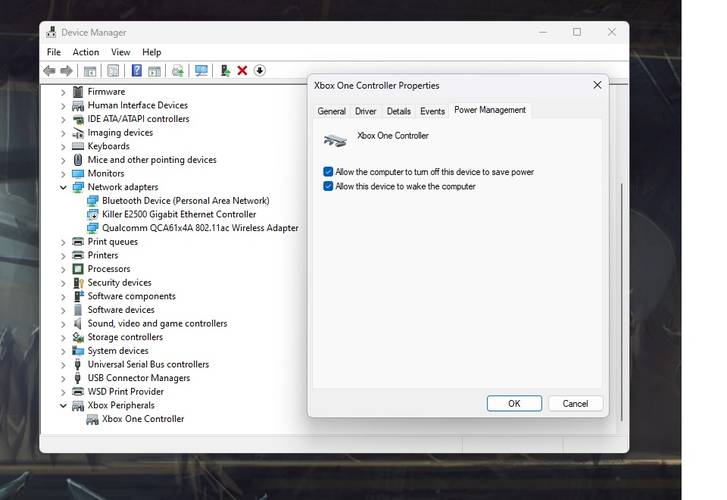Expand System devices

coord(63,351)
